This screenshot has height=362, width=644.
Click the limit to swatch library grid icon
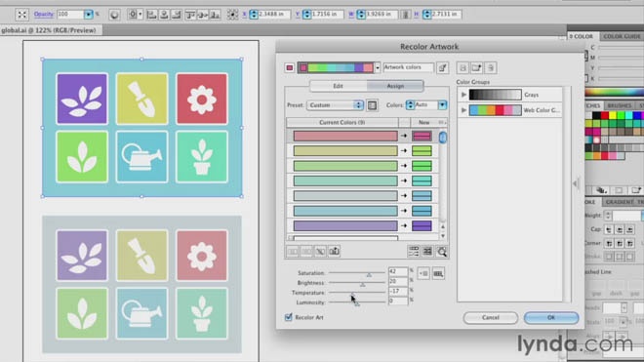pos(438,273)
